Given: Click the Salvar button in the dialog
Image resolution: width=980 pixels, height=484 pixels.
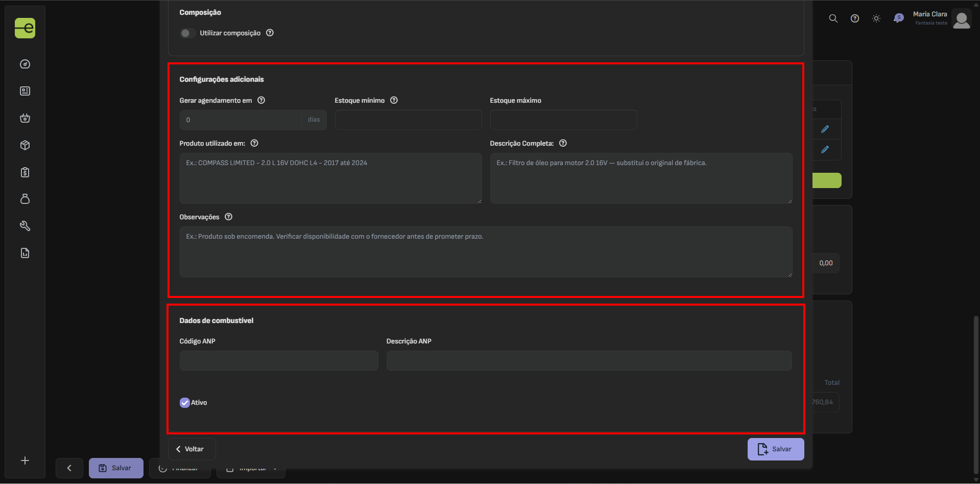Looking at the screenshot, I should [x=776, y=449].
